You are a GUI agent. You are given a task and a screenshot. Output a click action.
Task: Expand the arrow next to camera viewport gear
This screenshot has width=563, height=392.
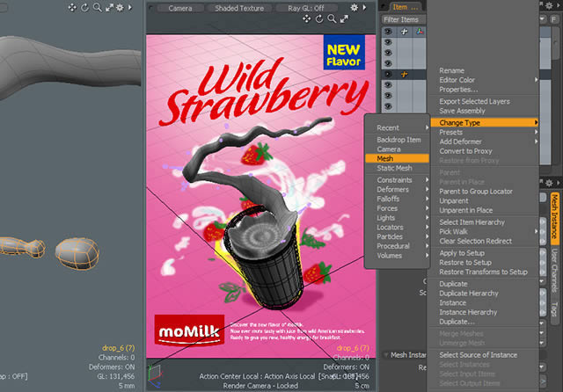[364, 7]
